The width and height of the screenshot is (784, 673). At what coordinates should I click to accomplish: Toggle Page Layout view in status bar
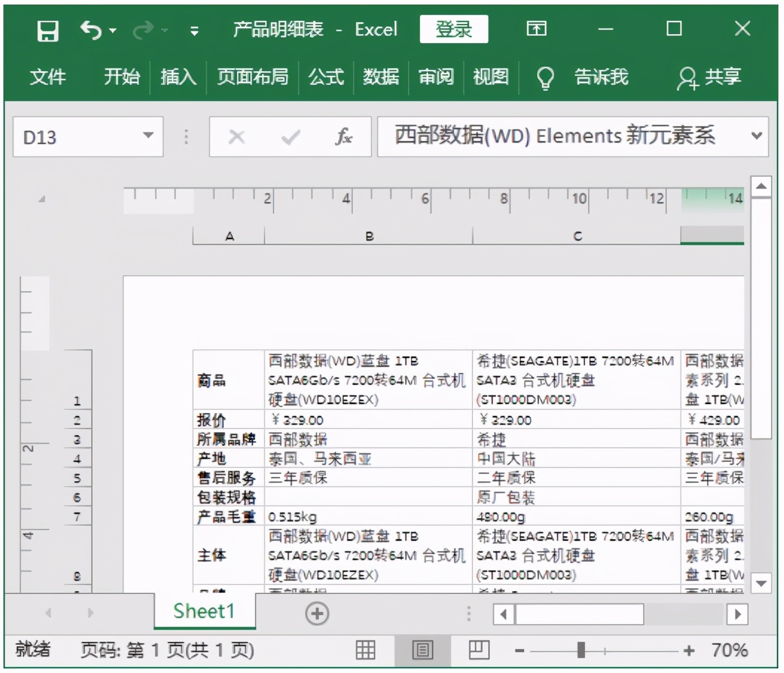click(x=422, y=649)
